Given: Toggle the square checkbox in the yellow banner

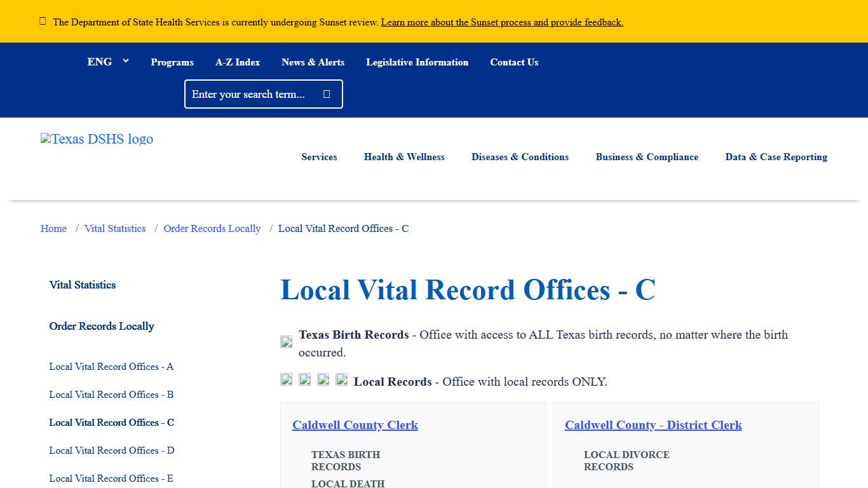Looking at the screenshot, I should [42, 20].
